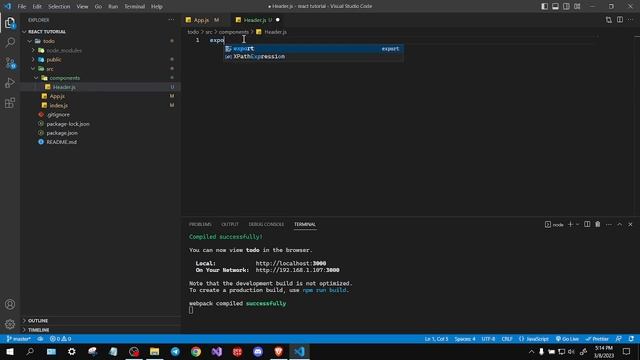Open Chrome from the Windows taskbar
The width and height of the screenshot is (640, 360).
[196, 352]
